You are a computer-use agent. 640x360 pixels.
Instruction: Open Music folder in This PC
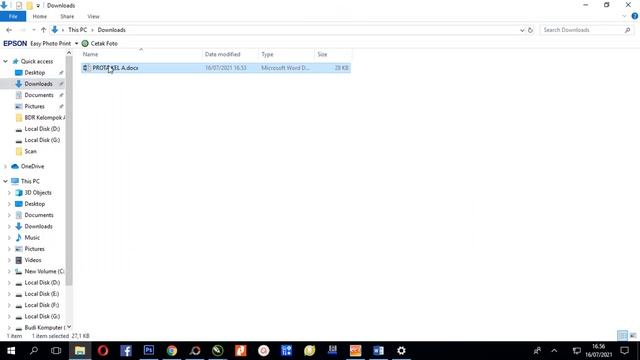32,238
